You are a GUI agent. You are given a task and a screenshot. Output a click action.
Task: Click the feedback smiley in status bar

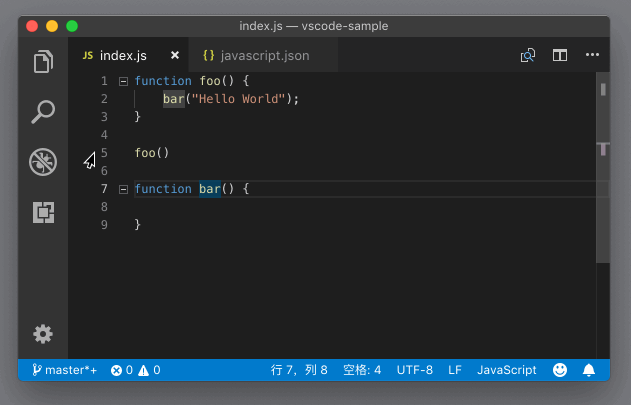tap(560, 370)
